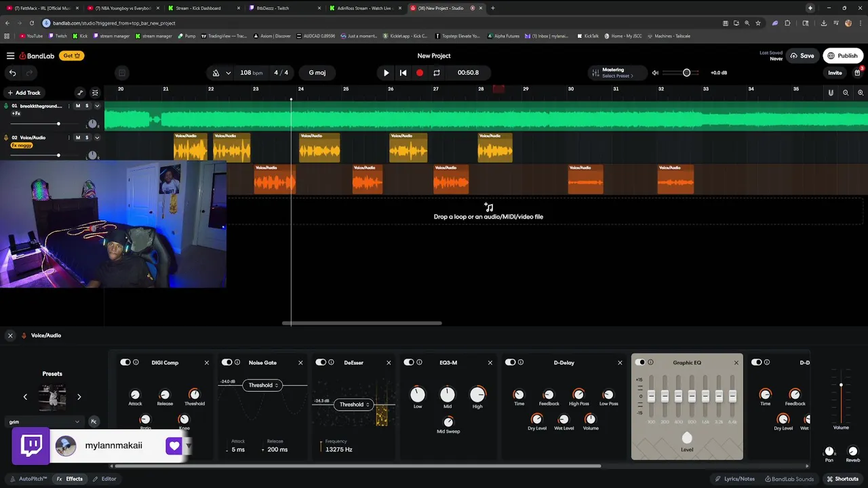Open the Lyrics/Notes panel
Image resolution: width=868 pixels, height=488 pixels.
(x=735, y=479)
